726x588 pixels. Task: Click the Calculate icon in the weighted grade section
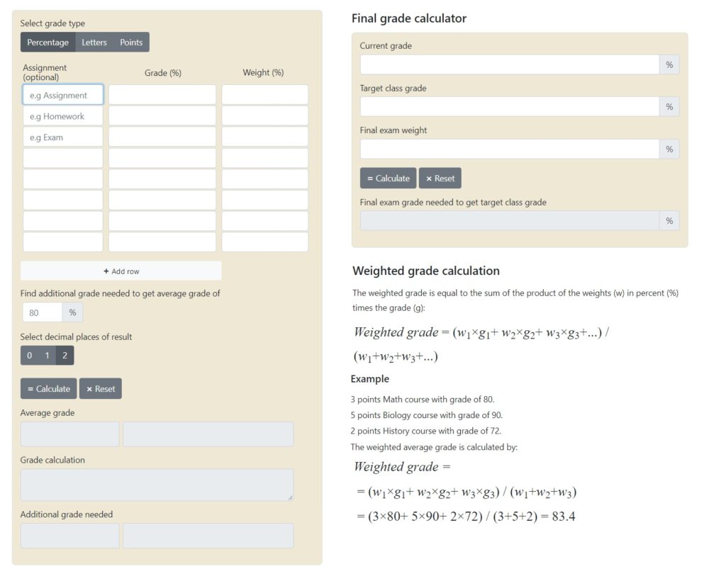point(30,388)
